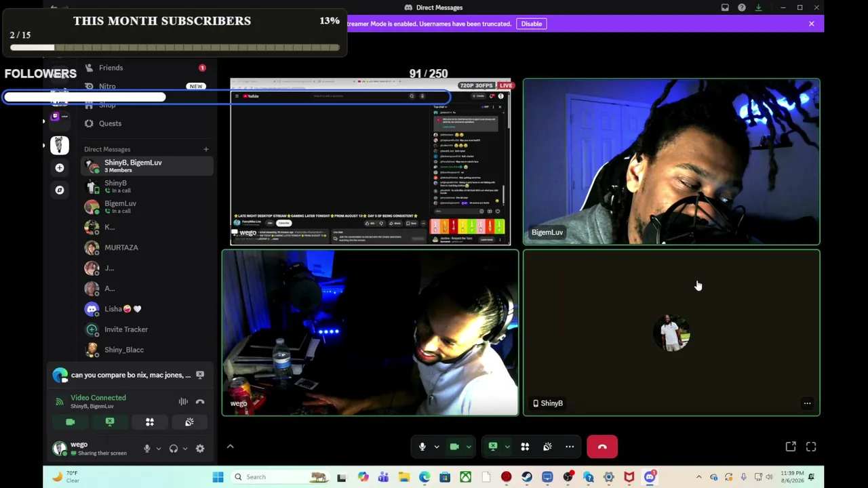
Task: Expand output device options in user panel
Action: click(x=185, y=449)
